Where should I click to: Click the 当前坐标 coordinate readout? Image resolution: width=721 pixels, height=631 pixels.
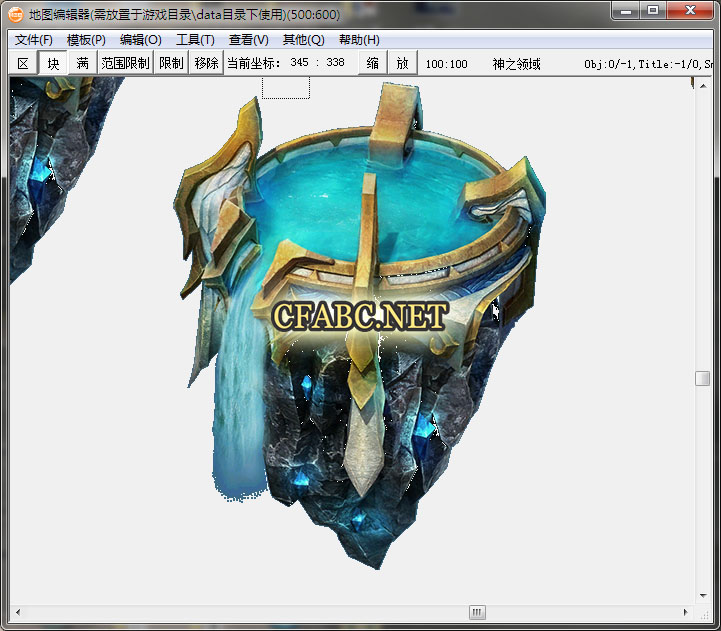click(286, 63)
